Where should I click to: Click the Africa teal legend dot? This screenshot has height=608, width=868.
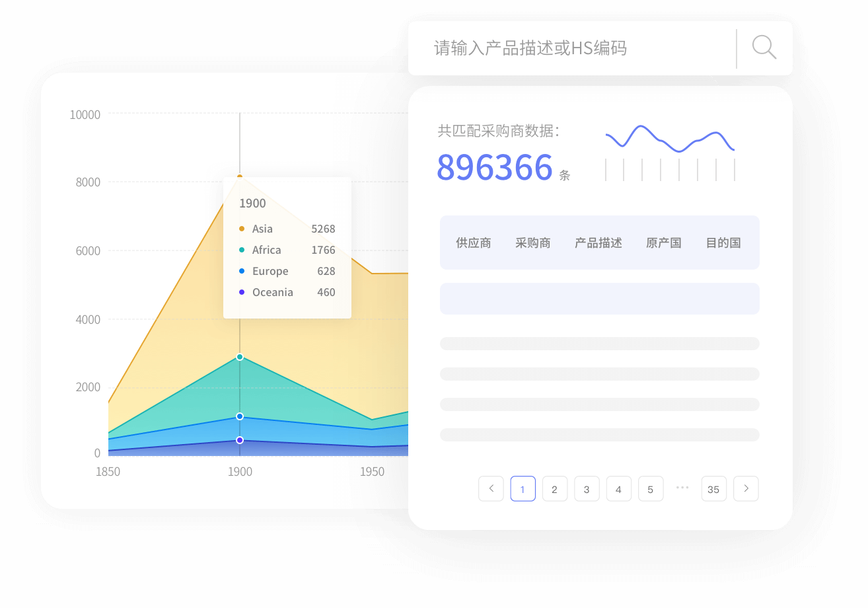242,250
